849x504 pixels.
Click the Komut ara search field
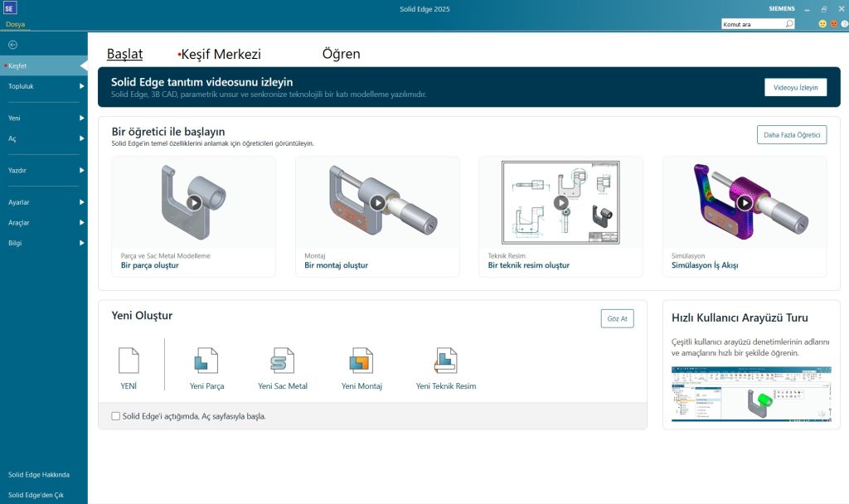(x=753, y=24)
